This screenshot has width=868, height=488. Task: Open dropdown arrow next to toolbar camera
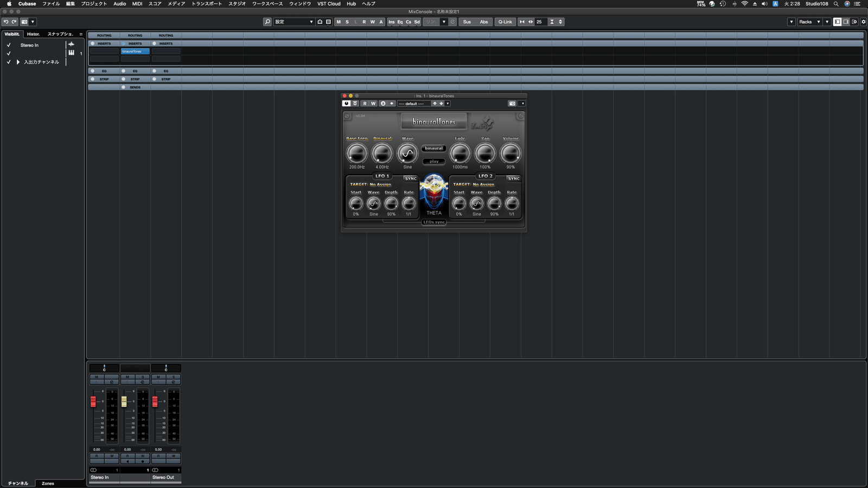33,22
